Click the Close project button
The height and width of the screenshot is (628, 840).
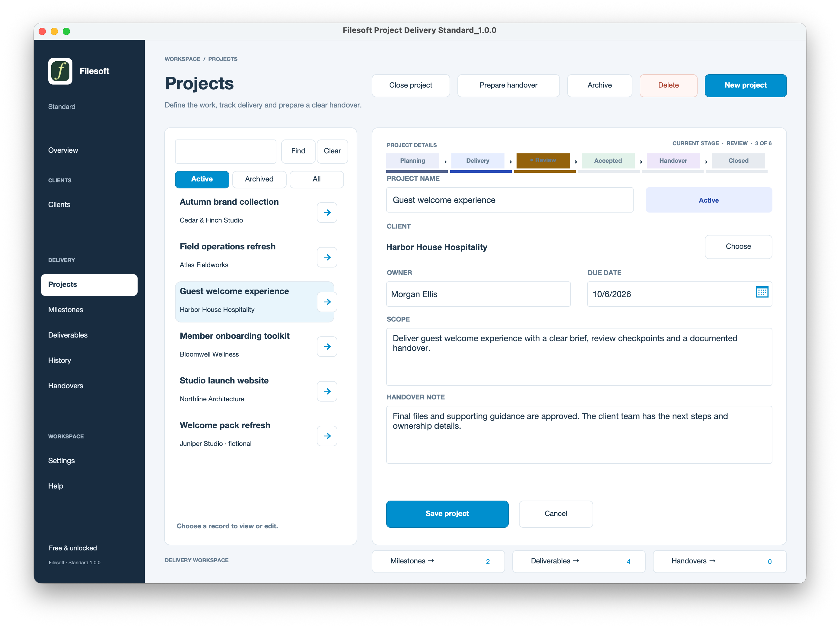point(411,85)
